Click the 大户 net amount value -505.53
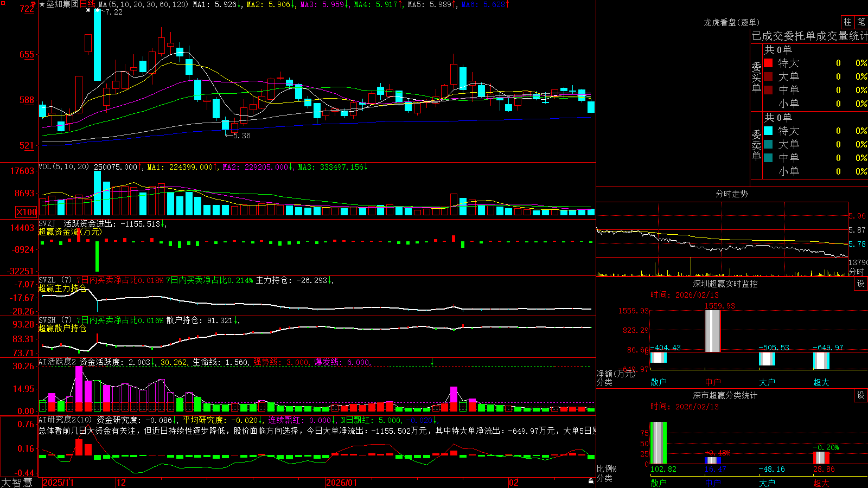The image size is (868, 488). (774, 348)
